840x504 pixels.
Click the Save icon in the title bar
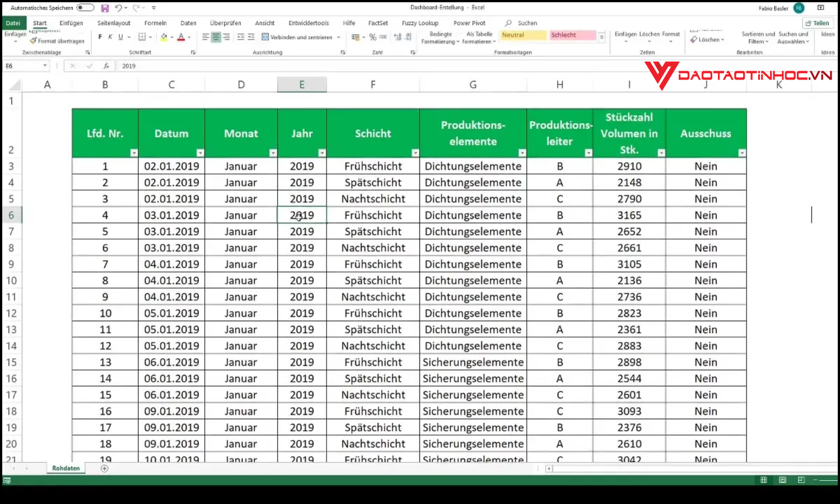coord(105,8)
